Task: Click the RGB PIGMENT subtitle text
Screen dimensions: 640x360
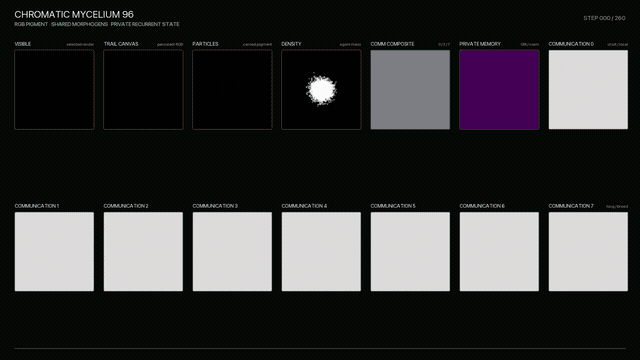Action: coord(31,24)
